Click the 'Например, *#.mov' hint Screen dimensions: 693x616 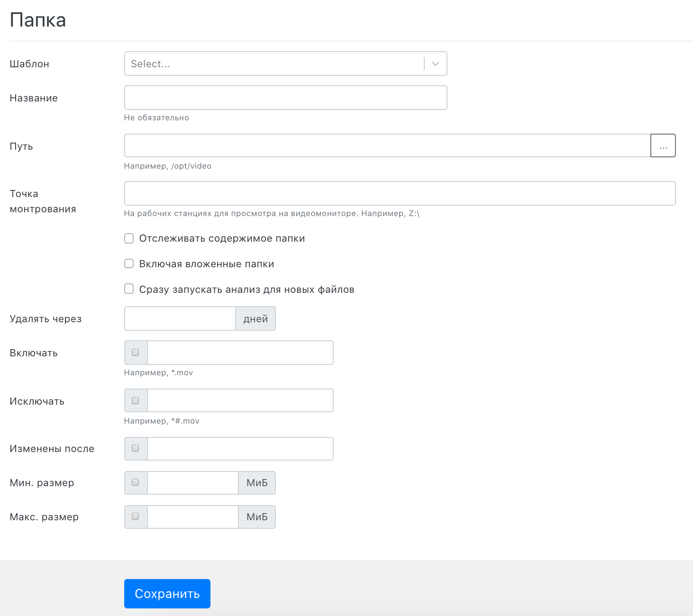(162, 421)
